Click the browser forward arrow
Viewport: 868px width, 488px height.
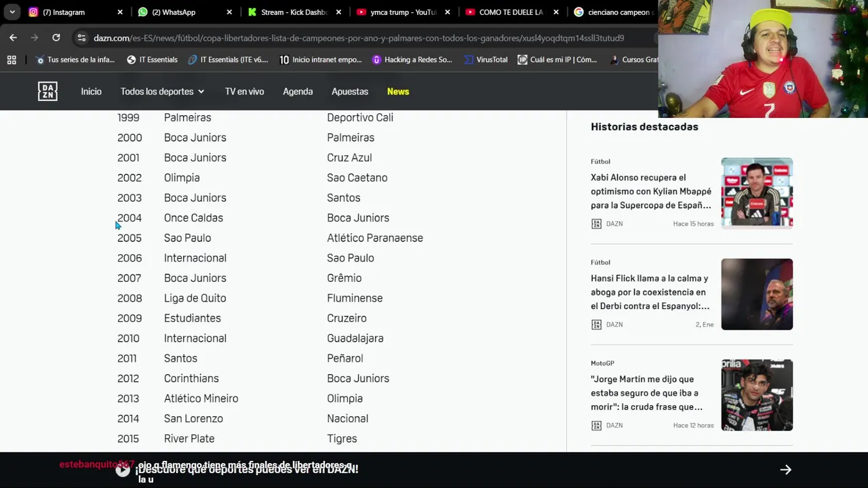coord(35,38)
